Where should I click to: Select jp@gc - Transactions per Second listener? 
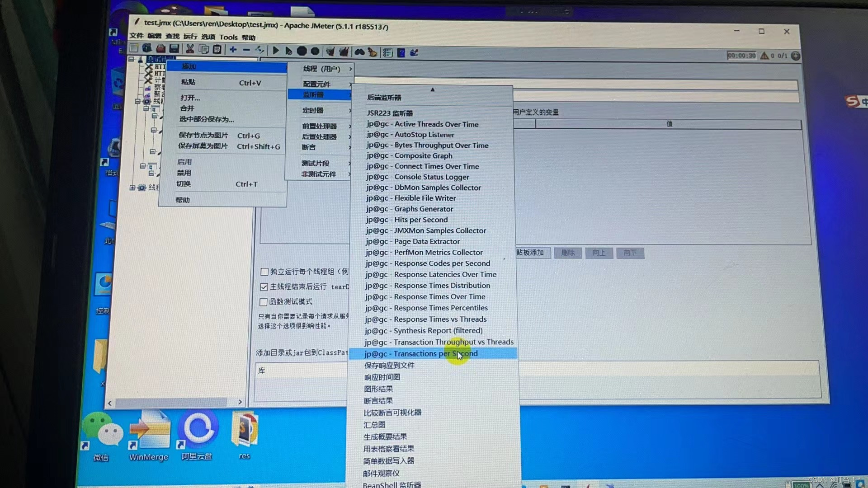(x=433, y=354)
